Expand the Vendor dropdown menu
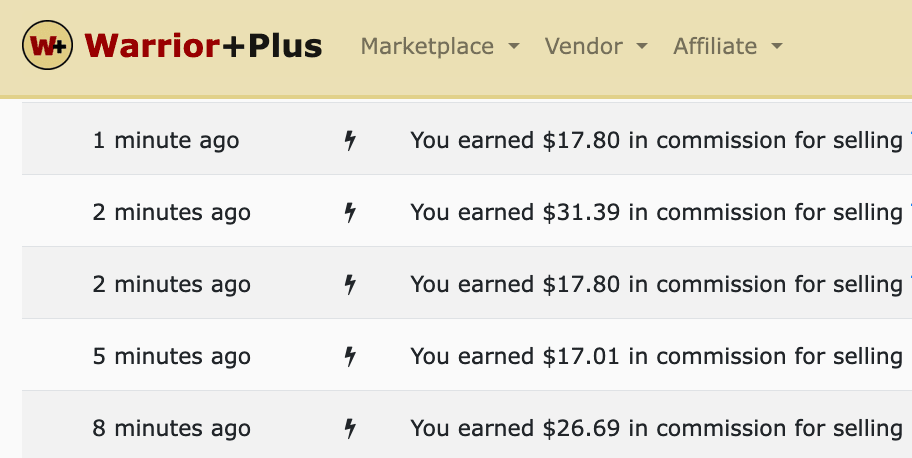912x458 pixels. click(x=596, y=46)
